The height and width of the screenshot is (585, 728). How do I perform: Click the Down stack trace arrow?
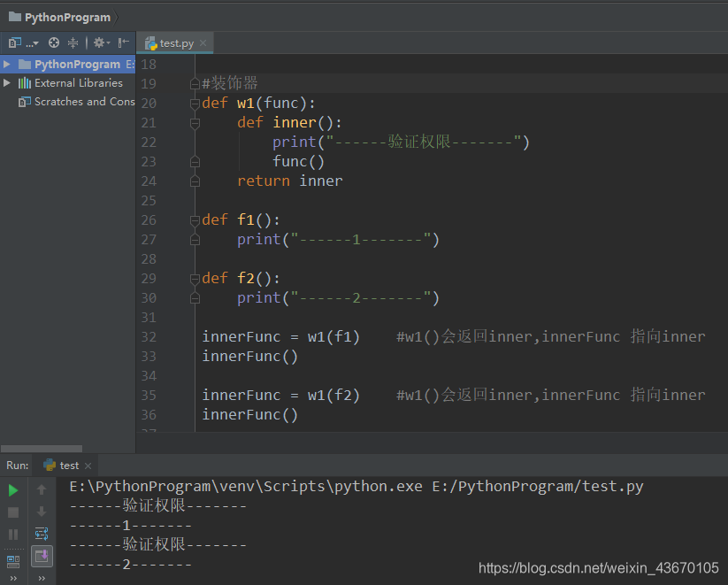(x=42, y=512)
